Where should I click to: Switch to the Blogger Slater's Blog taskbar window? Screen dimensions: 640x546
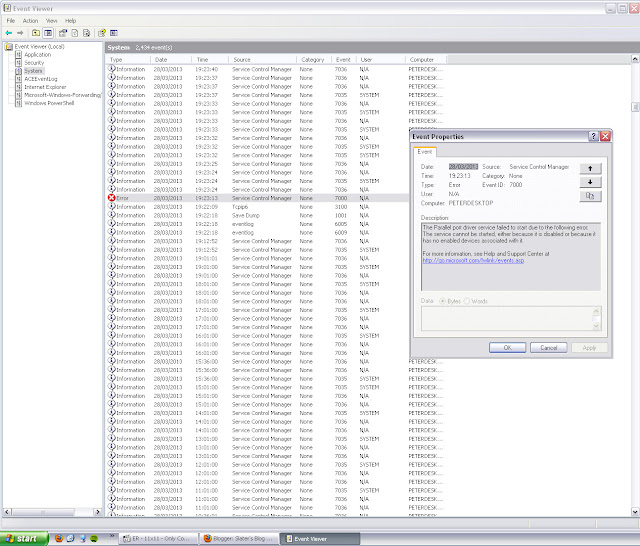point(240,539)
